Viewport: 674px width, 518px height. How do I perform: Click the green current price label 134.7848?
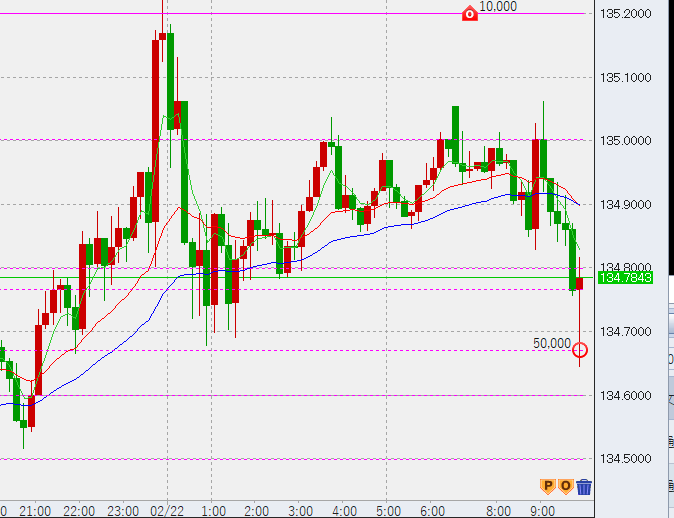click(624, 277)
